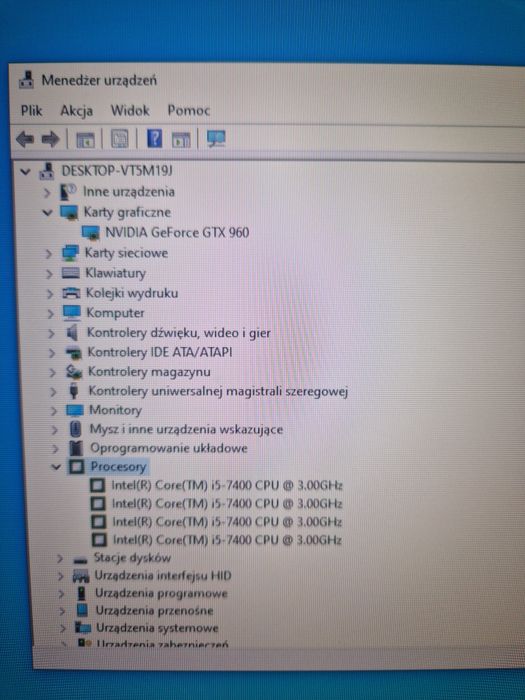Select the fourth Intel Core i5-7400 CPU entry
The width and height of the screenshot is (525, 700).
click(x=227, y=540)
